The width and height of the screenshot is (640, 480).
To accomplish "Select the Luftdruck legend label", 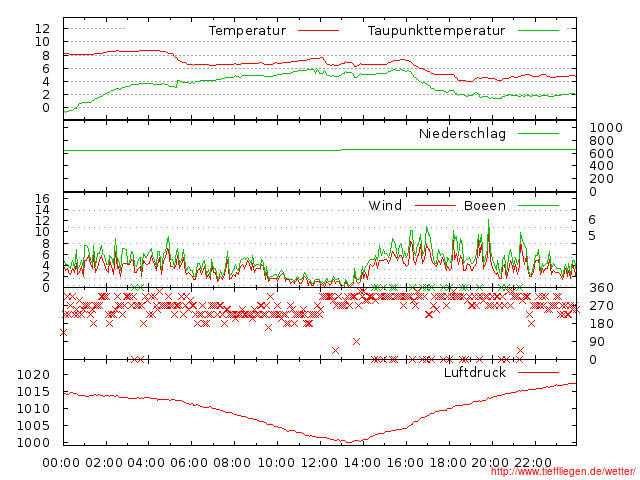I will (475, 372).
